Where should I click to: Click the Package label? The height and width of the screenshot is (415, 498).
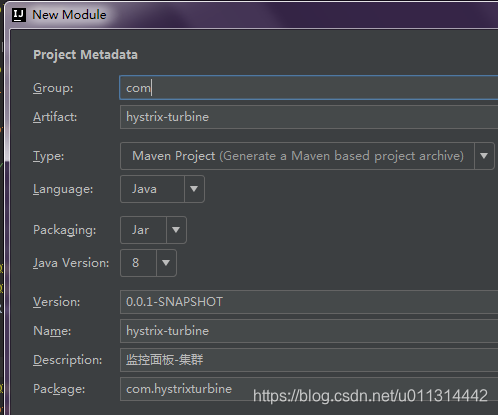(59, 389)
